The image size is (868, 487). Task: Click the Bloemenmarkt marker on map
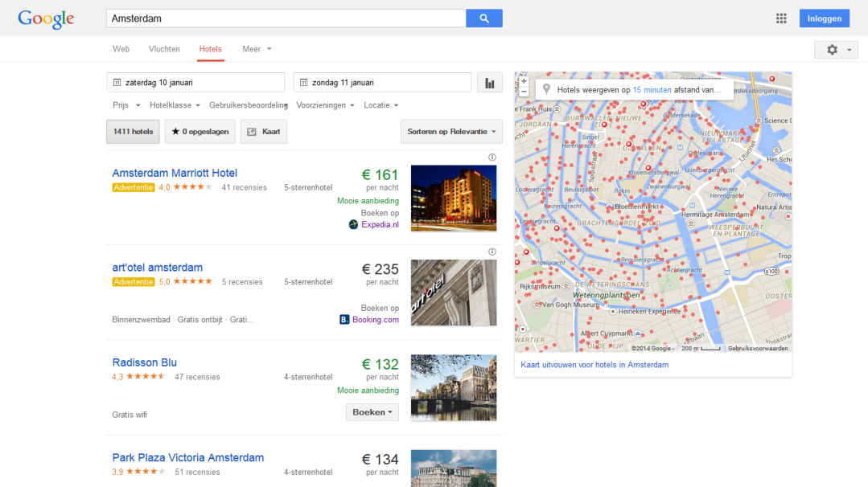pos(610,207)
